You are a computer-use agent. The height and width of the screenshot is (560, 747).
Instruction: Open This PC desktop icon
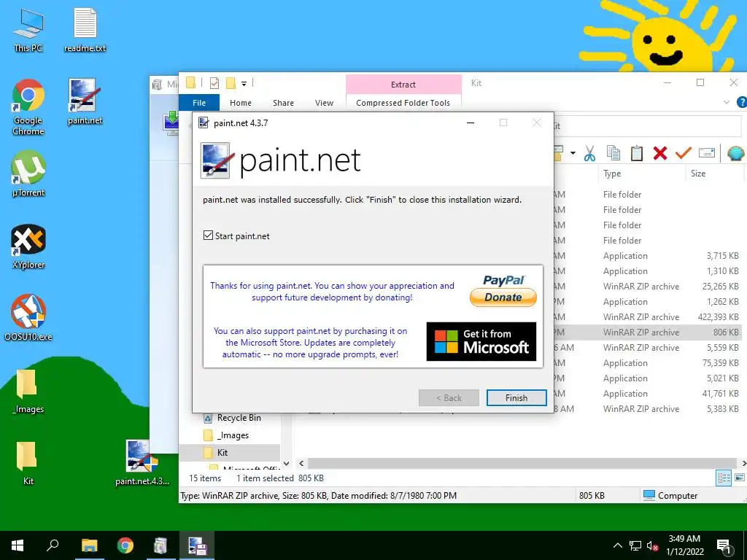pyautogui.click(x=28, y=30)
